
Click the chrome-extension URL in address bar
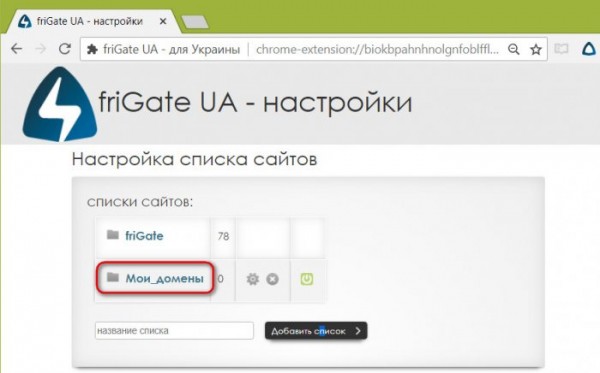pyautogui.click(x=377, y=49)
